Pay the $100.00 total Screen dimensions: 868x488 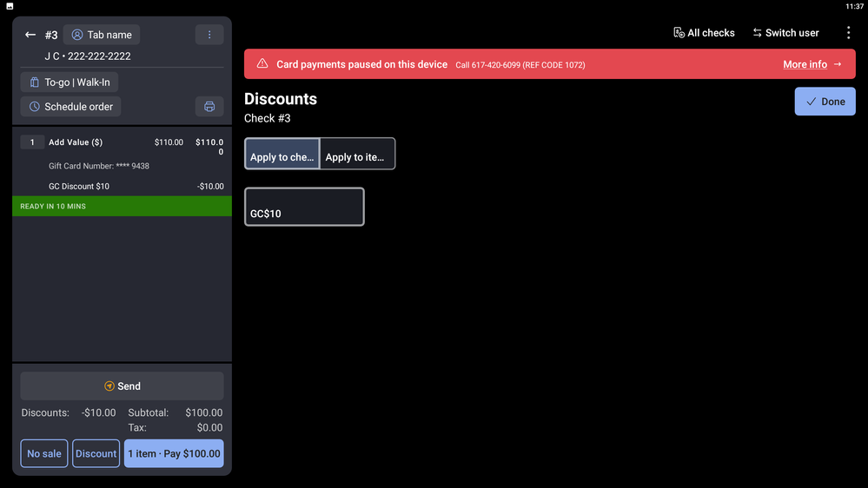[174, 453]
